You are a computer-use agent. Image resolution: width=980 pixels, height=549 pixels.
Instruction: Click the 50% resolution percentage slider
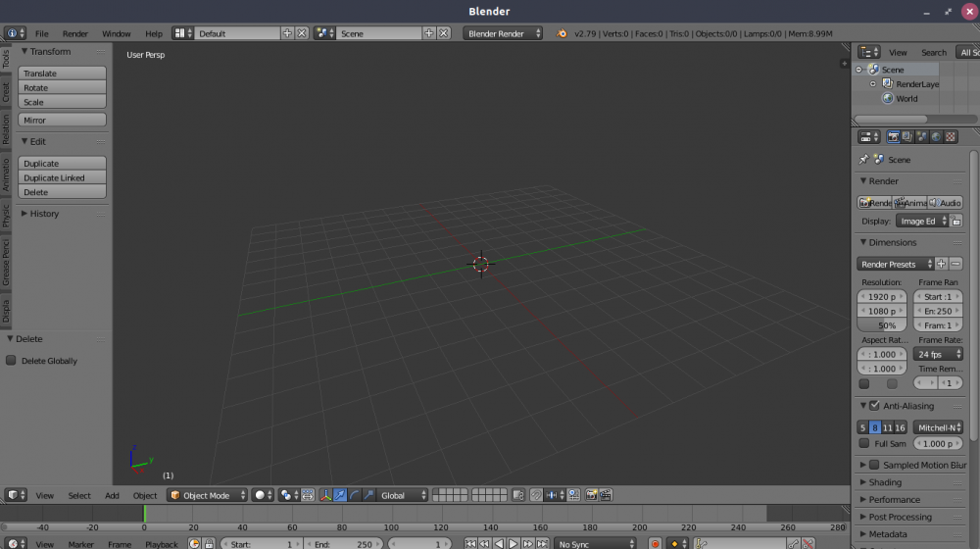[882, 325]
